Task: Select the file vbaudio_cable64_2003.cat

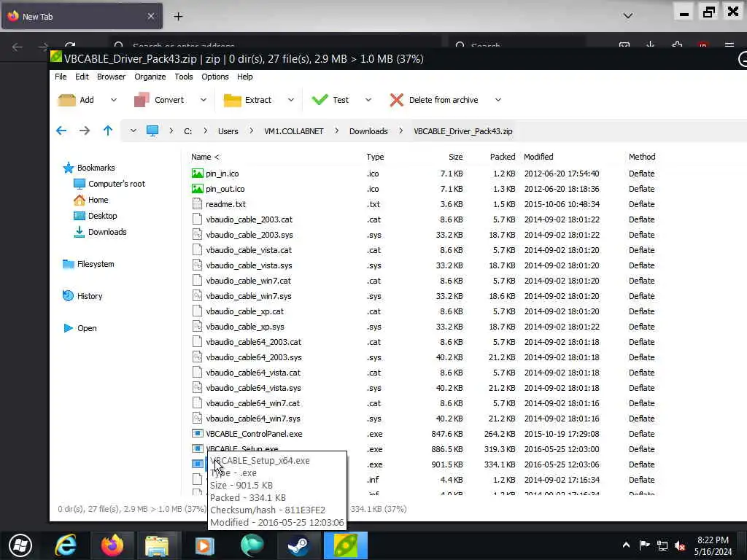Action: point(253,342)
